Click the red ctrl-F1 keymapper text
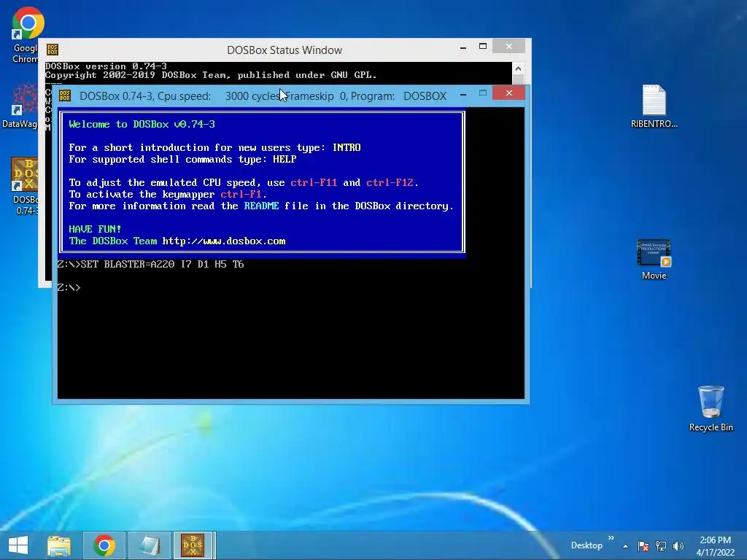This screenshot has width=747, height=560. tap(241, 194)
